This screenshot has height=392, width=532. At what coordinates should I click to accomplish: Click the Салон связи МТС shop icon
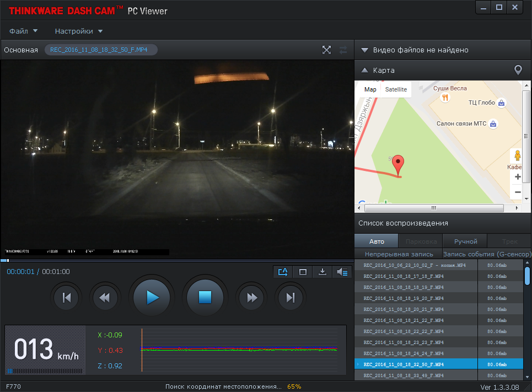[493, 124]
